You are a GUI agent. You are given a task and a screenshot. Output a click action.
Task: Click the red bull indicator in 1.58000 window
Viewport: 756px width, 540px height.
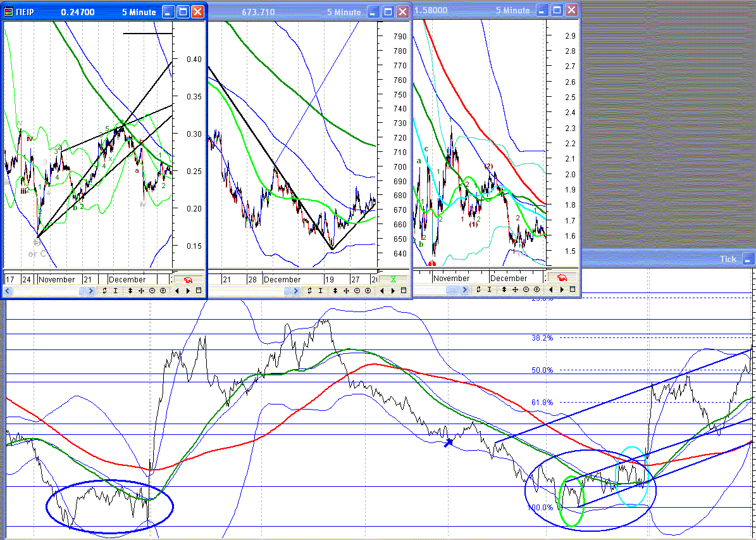(x=562, y=278)
